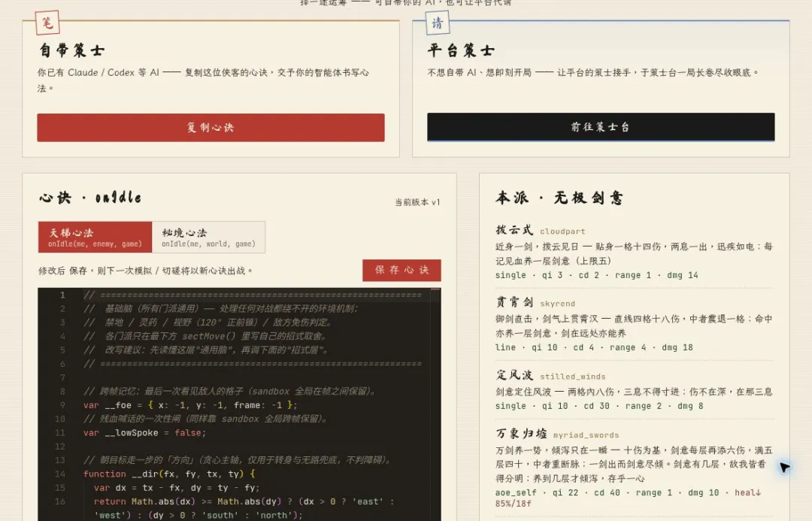Place cursor on code line var __lowSpoke = false
This screenshot has width=812, height=521.
144,432
